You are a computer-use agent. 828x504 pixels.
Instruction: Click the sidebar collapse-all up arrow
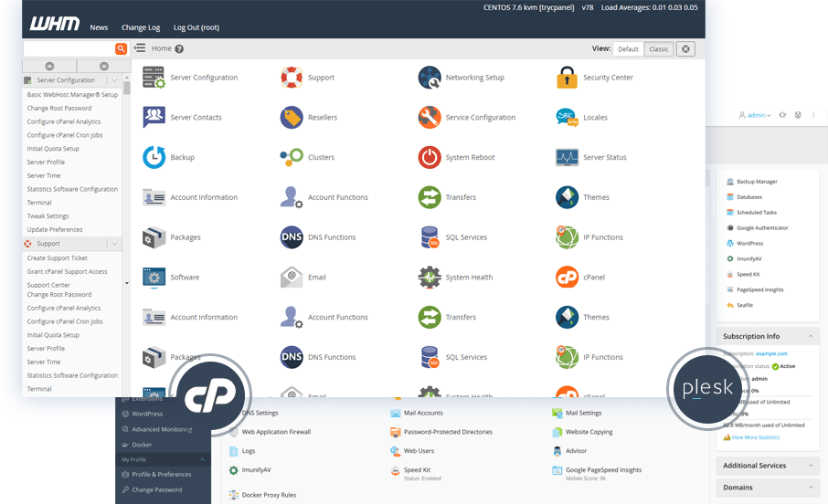49,66
